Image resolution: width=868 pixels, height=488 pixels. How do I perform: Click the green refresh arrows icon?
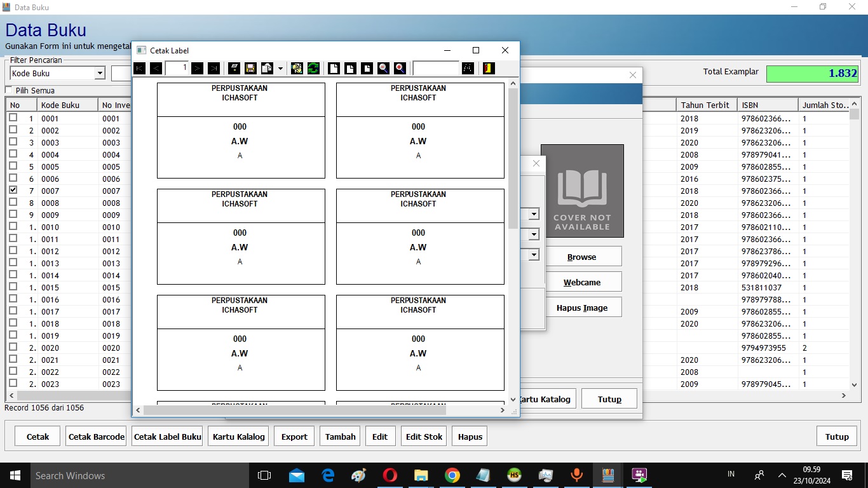click(x=313, y=68)
